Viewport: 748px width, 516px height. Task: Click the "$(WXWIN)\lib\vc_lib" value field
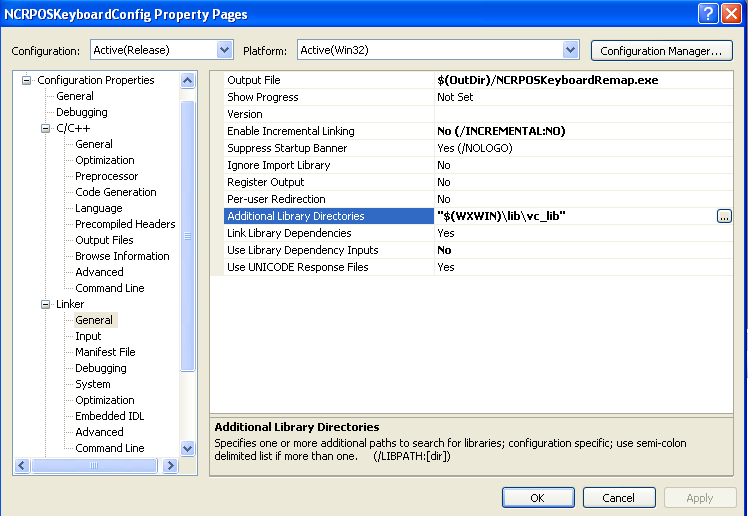[575, 216]
